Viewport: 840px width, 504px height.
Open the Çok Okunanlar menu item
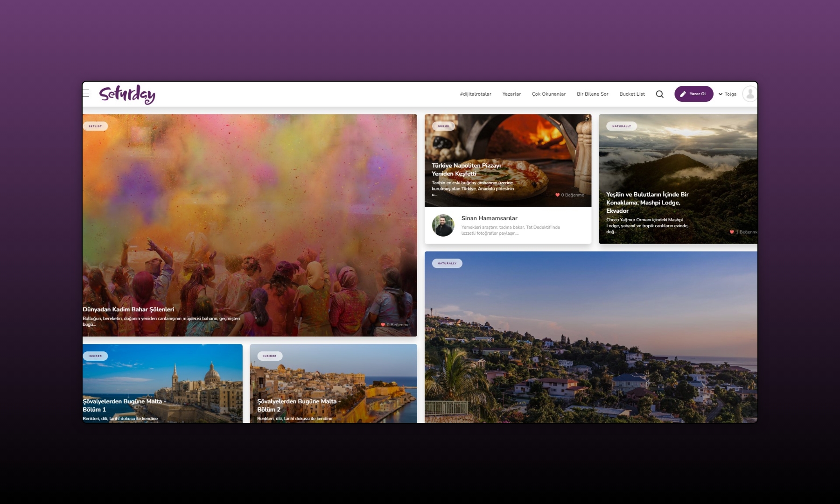[x=548, y=94]
